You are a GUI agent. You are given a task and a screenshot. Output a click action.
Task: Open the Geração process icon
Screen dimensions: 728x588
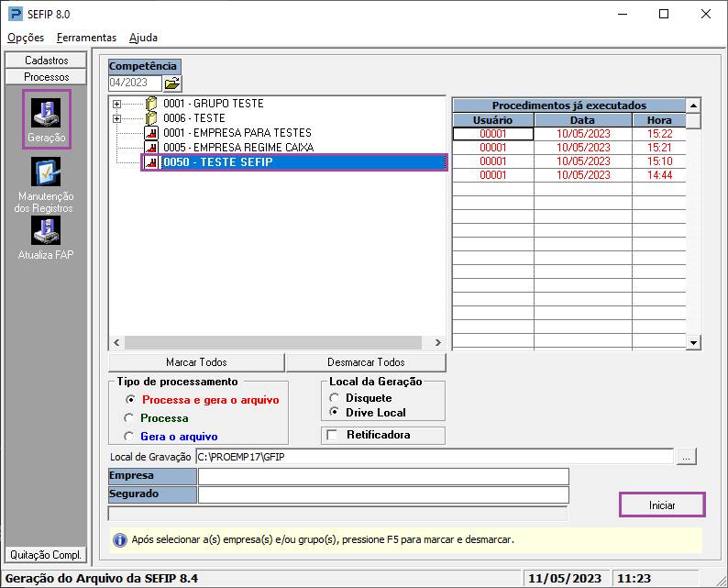click(46, 113)
